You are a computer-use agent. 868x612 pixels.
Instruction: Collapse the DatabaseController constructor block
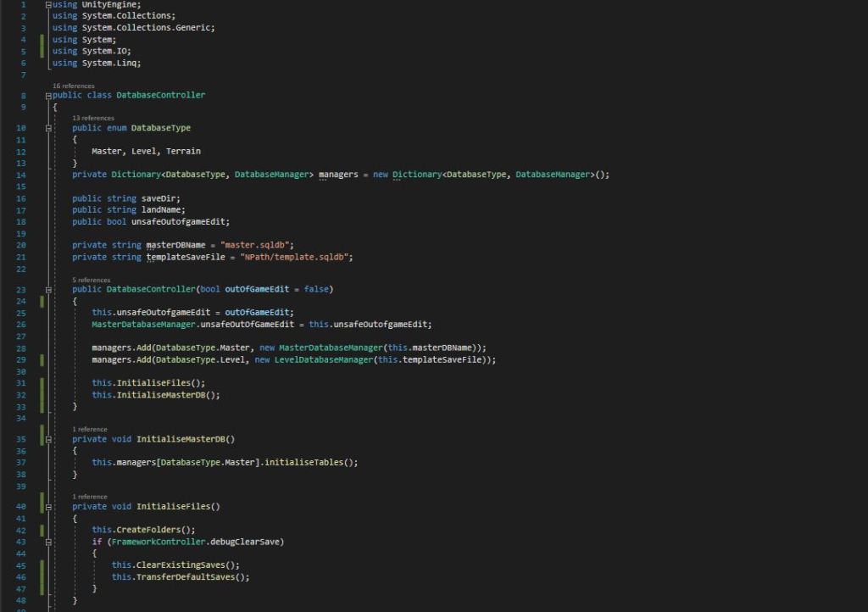point(48,290)
